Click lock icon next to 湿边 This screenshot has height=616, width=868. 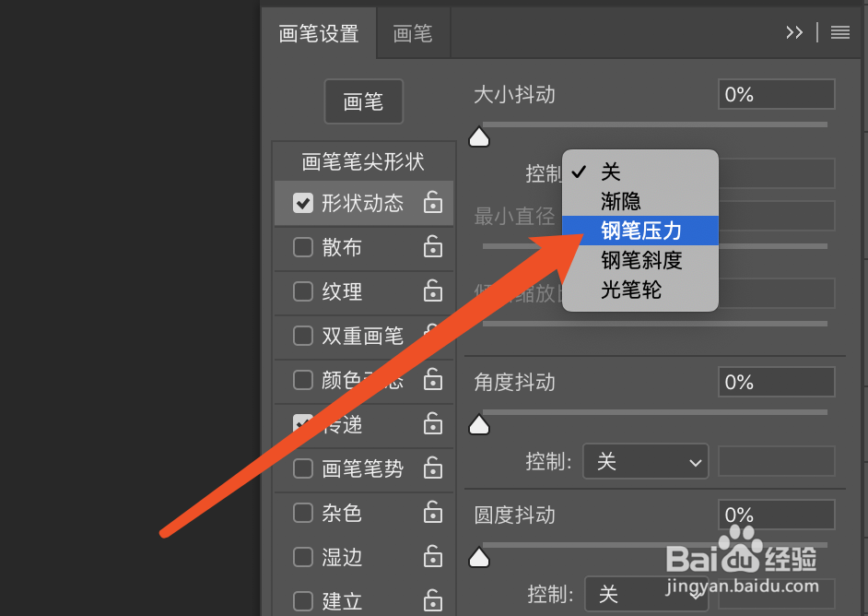433,557
